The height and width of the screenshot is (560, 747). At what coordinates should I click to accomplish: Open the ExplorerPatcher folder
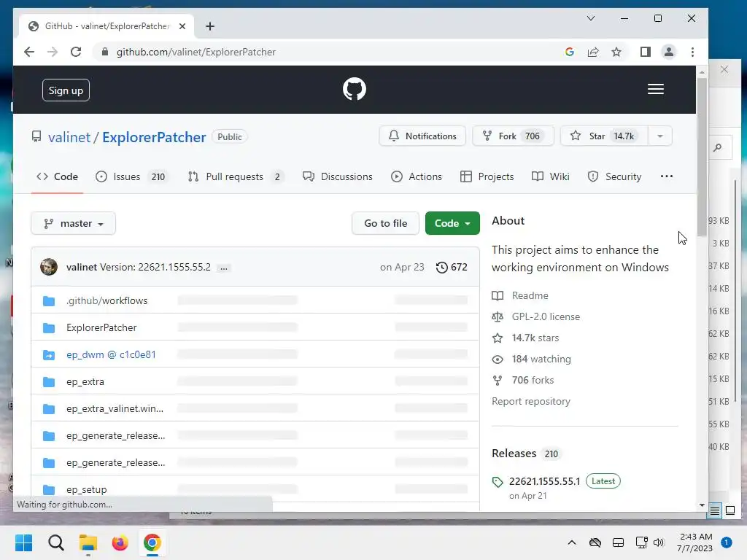point(101,327)
